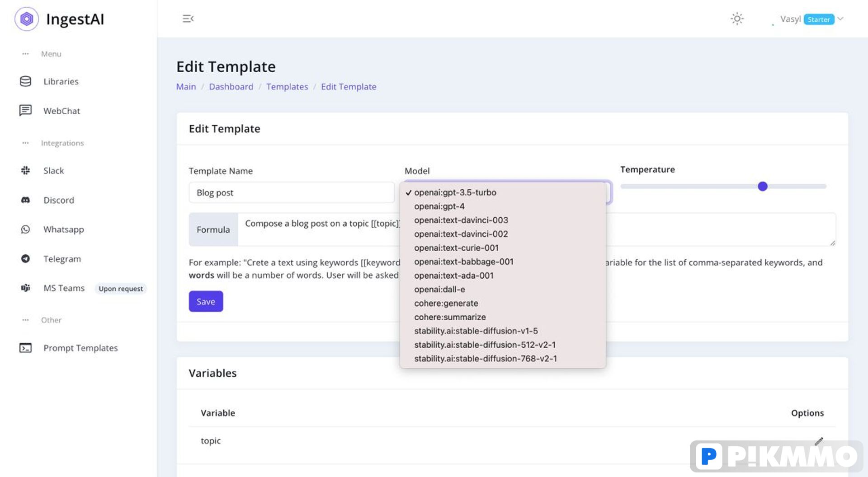Open Discord integration page

59,200
